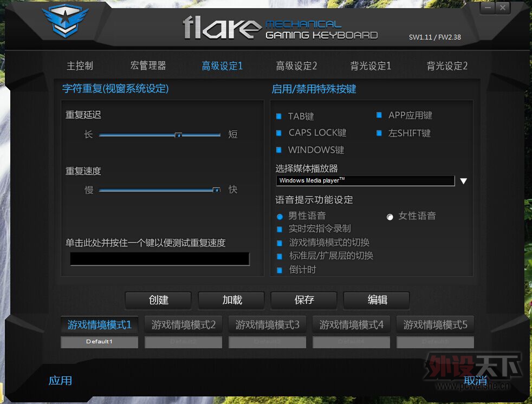Open the 宏管理器 tab

pos(148,66)
